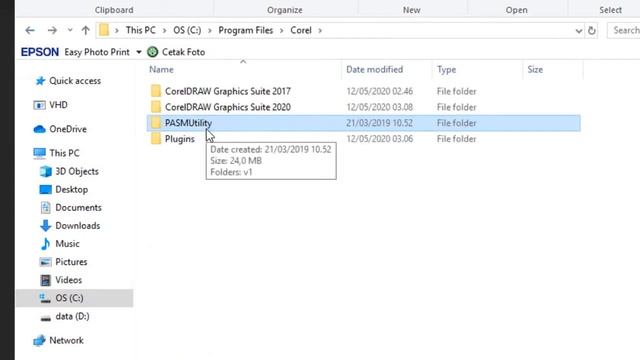
Task: Click the OneDrive cloud icon
Action: pos(39,129)
